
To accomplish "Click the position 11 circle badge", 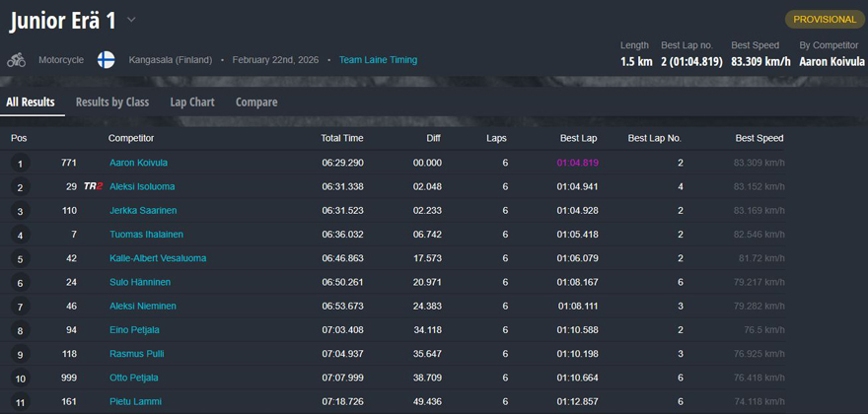I will (20, 402).
